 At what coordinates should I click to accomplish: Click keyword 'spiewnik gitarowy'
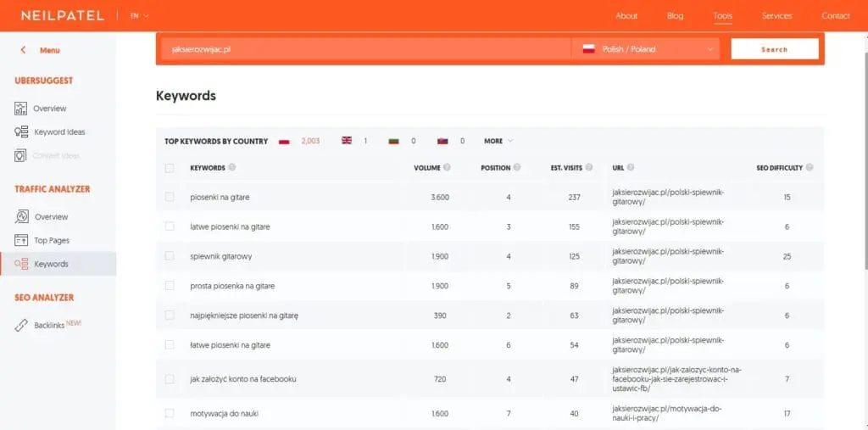tap(221, 257)
